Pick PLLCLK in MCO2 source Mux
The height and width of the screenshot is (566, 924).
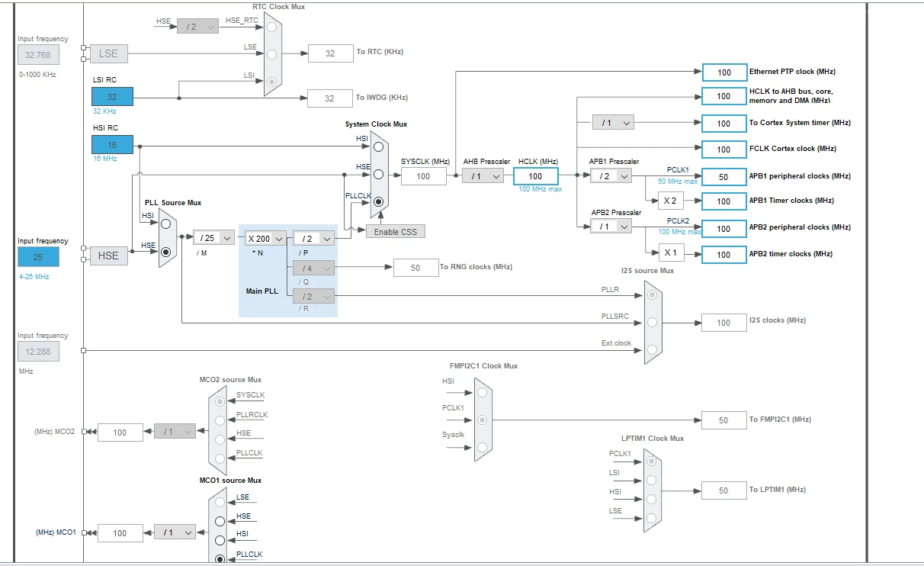[220, 458]
